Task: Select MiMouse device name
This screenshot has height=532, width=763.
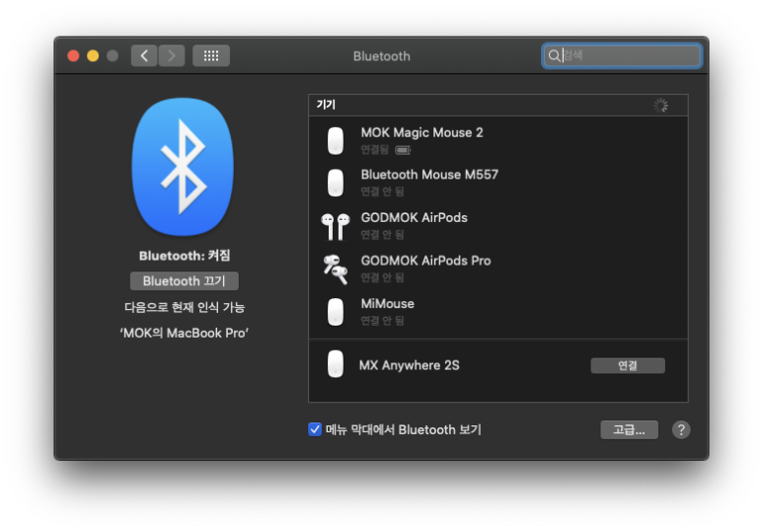Action: [387, 304]
